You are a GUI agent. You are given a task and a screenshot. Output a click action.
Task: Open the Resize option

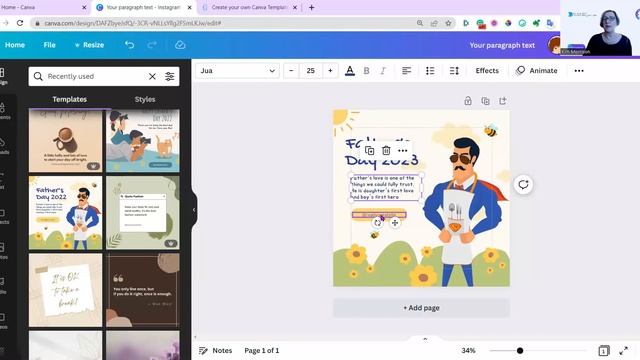coord(89,45)
